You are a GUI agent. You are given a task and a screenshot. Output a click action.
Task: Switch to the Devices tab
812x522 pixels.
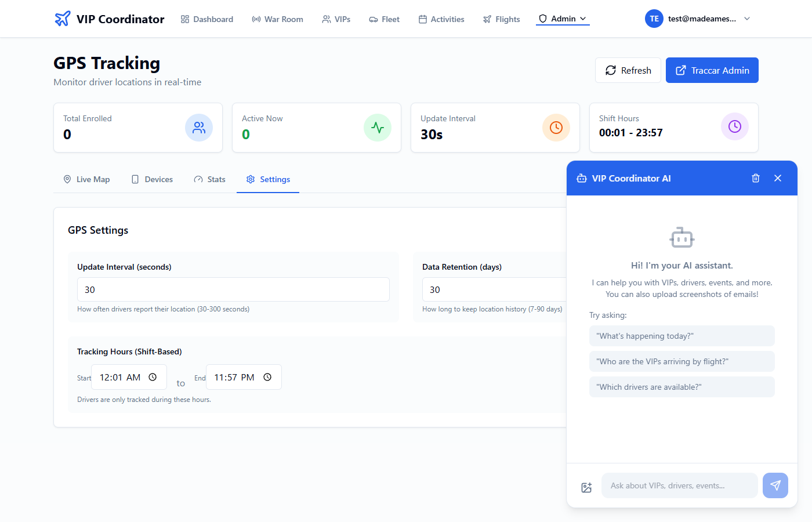(152, 179)
